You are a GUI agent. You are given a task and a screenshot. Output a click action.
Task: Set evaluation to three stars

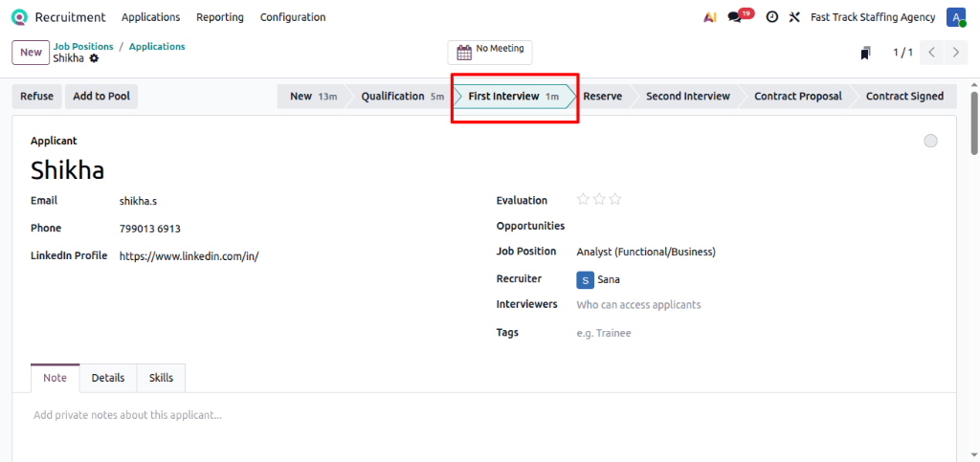(x=615, y=200)
